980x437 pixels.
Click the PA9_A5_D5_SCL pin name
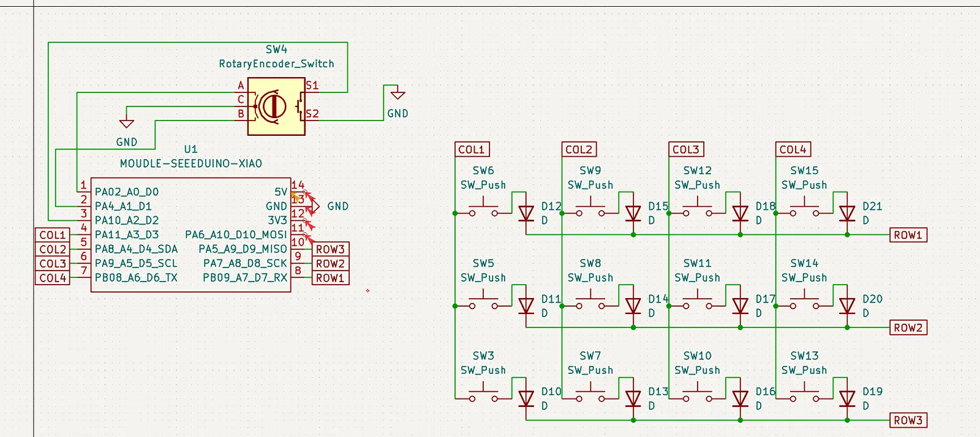pos(136,263)
